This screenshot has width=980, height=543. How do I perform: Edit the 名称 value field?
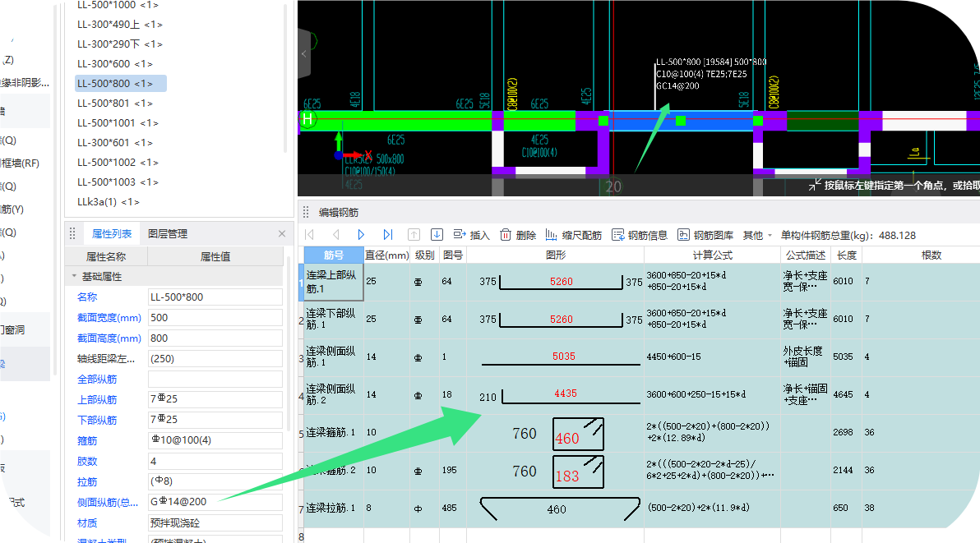215,297
